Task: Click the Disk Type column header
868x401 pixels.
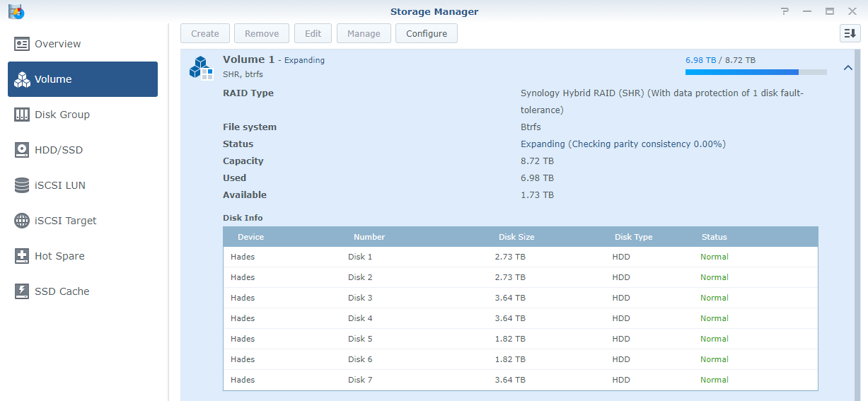Action: pos(634,237)
